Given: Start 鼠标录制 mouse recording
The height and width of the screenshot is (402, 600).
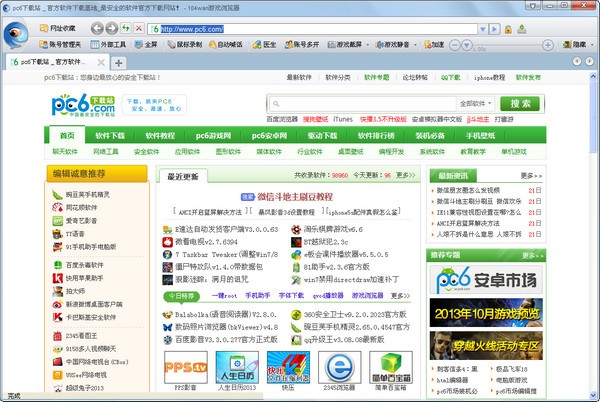Looking at the screenshot, I should pos(185,45).
